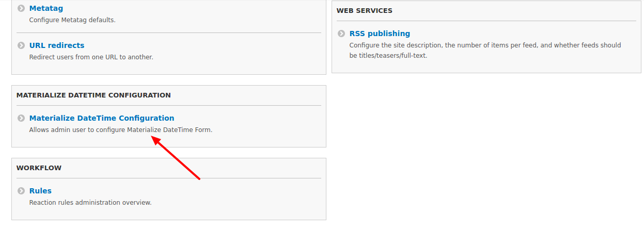Click the "Redirect users from one URL" description
Image resolution: width=644 pixels, height=246 pixels.
click(91, 57)
